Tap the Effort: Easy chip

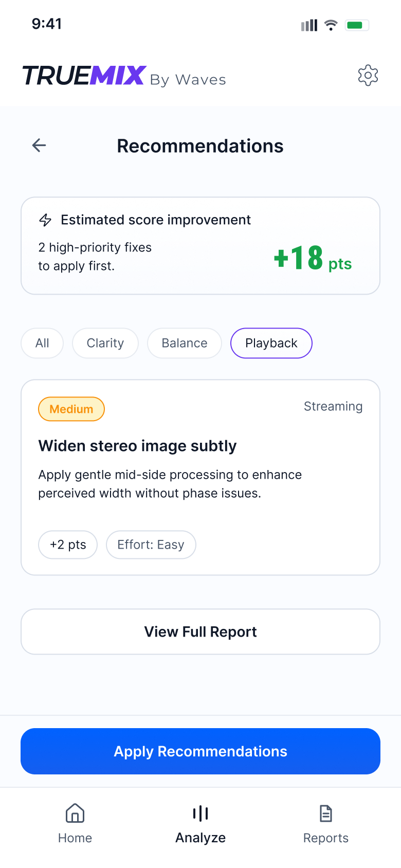151,545
